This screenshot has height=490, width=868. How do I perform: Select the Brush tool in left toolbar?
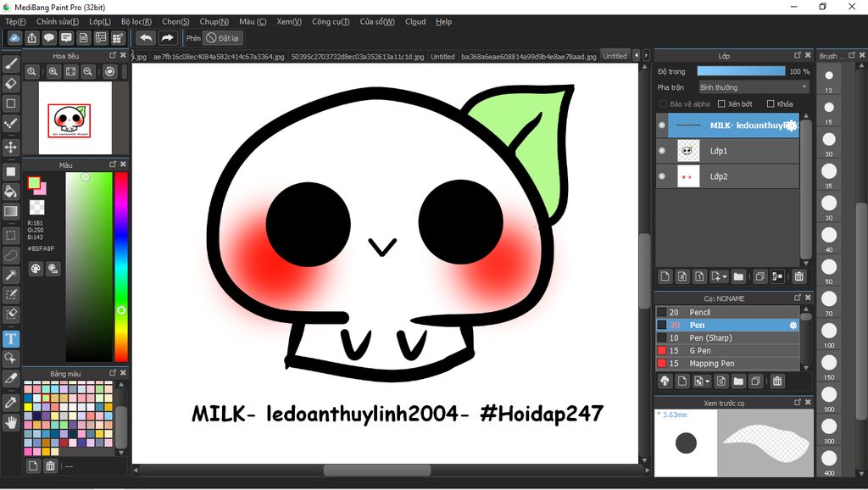11,63
